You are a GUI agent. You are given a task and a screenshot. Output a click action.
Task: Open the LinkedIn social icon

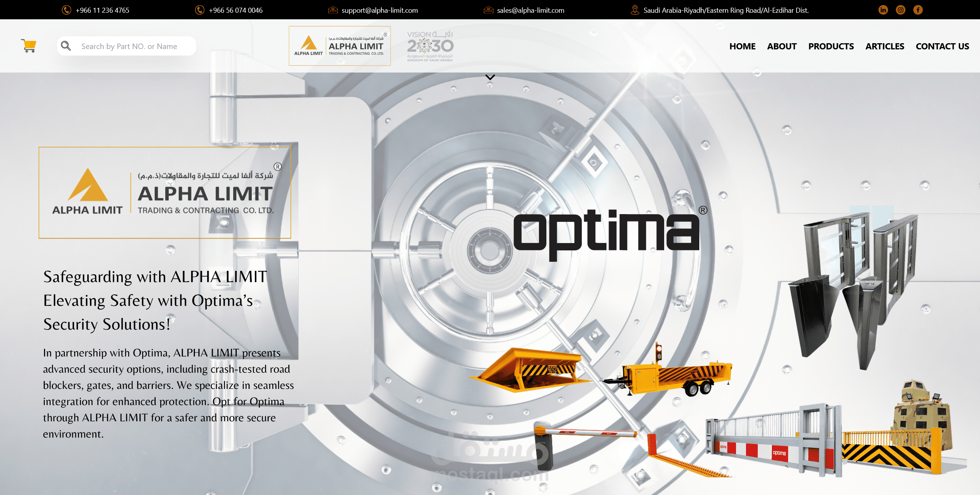(883, 10)
